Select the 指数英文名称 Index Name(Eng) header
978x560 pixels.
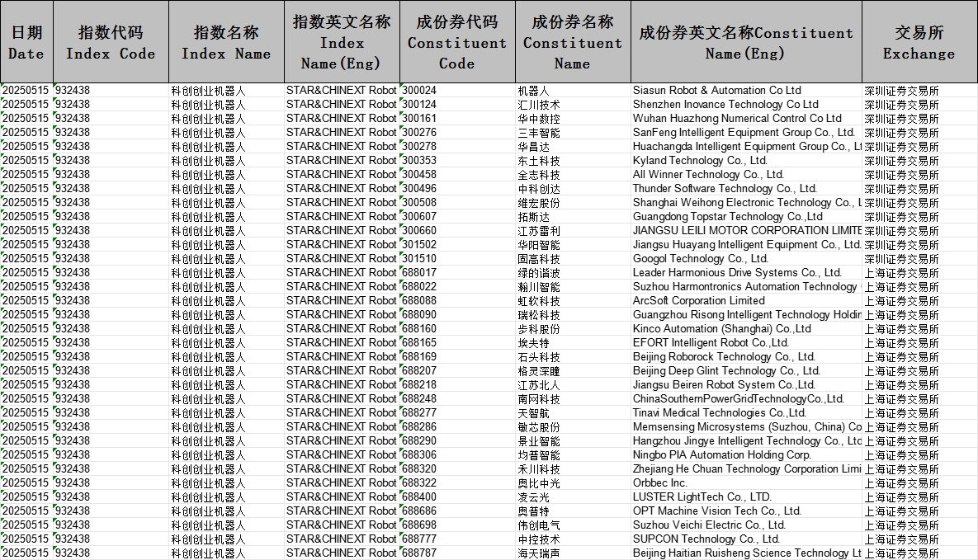pos(342,42)
